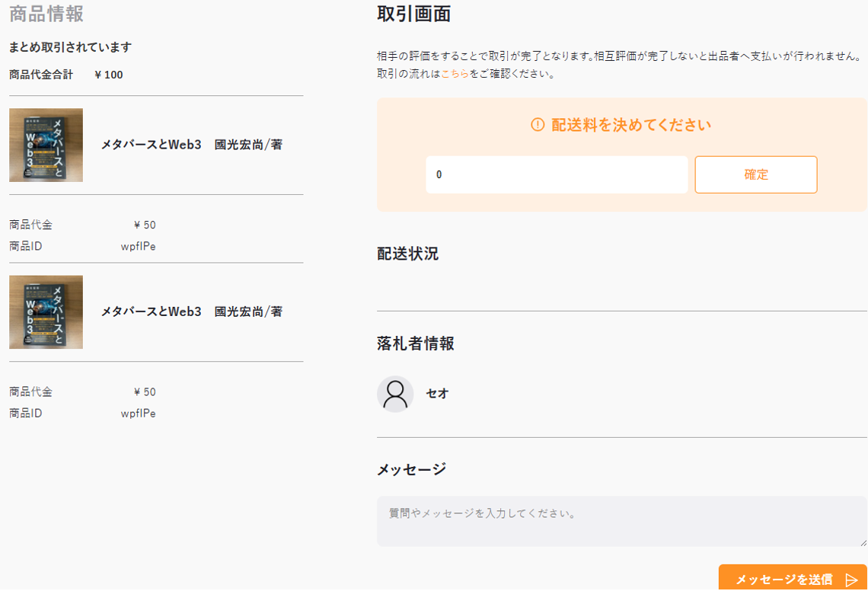Grab the message box resize handle
This screenshot has width=868, height=591.
pyautogui.click(x=863, y=542)
